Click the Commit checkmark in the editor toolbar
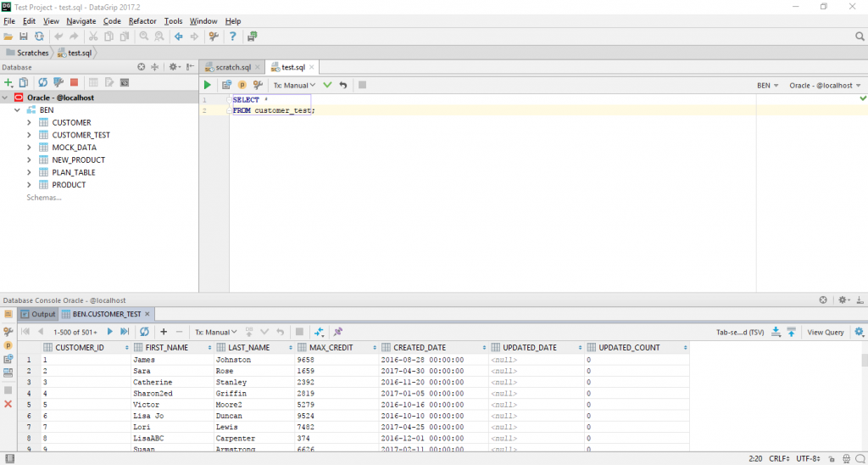This screenshot has width=868, height=465. (x=327, y=85)
